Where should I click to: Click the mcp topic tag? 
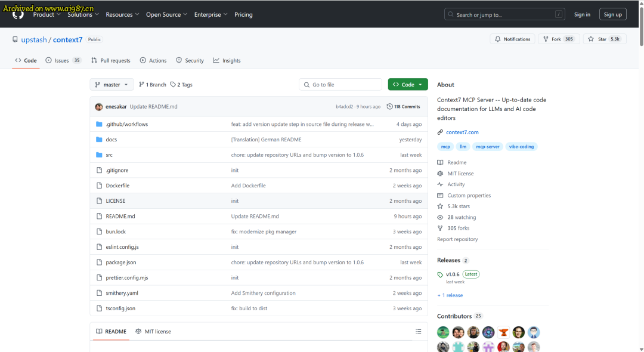pyautogui.click(x=445, y=147)
